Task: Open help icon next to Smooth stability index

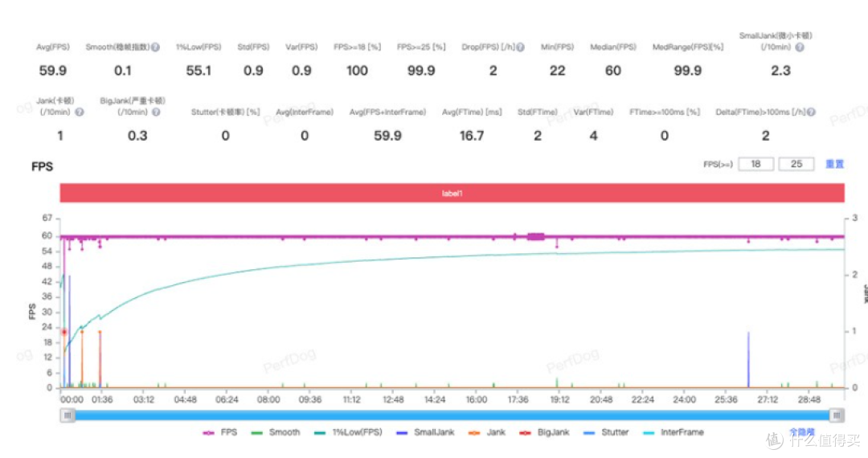Action: pyautogui.click(x=156, y=47)
